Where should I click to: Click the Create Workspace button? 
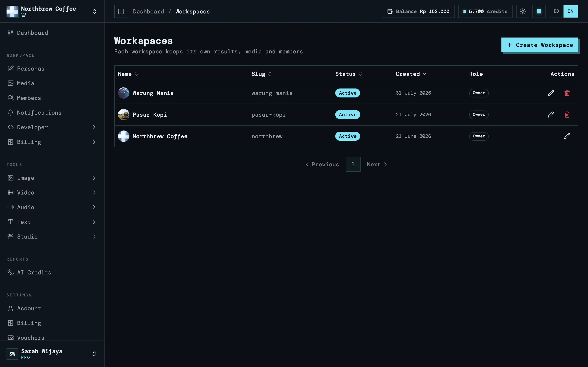540,45
